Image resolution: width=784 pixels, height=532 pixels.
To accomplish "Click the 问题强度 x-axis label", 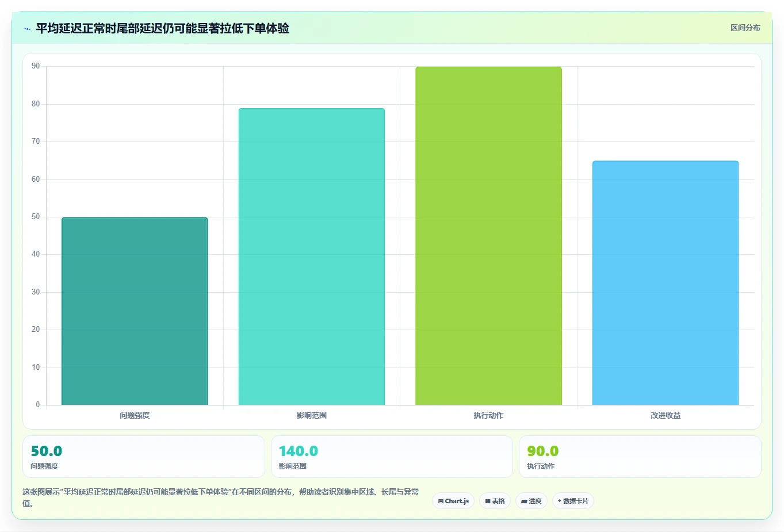I will click(x=135, y=415).
